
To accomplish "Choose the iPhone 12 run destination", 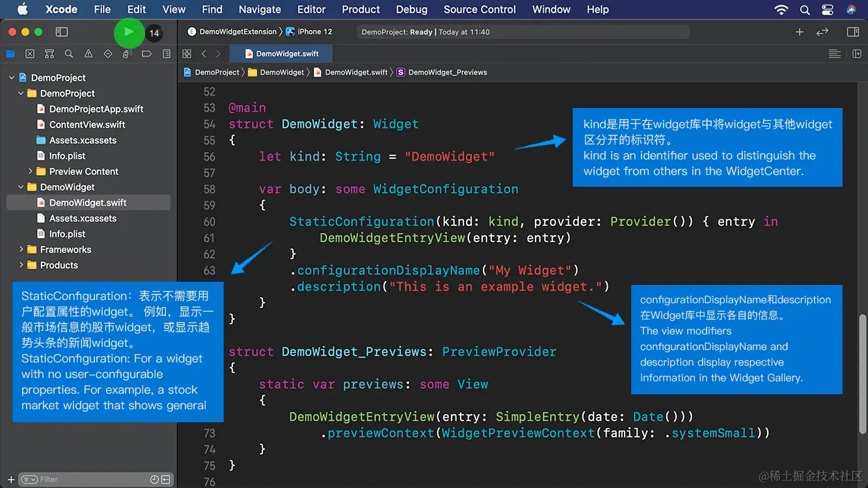I will (x=309, y=32).
